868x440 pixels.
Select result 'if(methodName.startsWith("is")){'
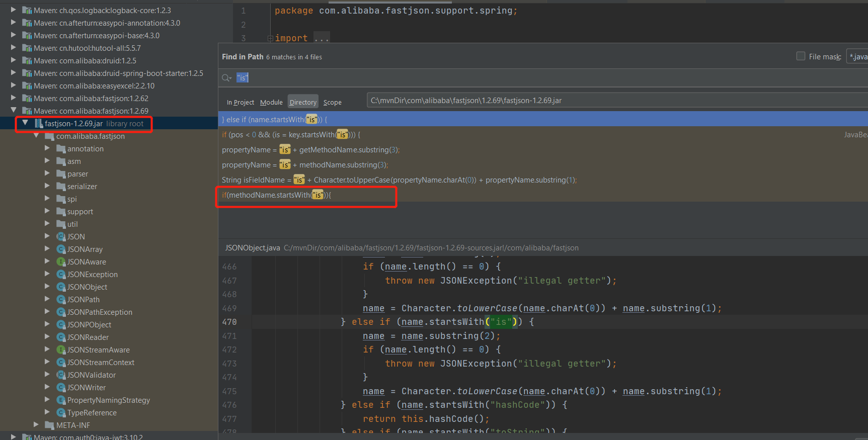pos(543,195)
